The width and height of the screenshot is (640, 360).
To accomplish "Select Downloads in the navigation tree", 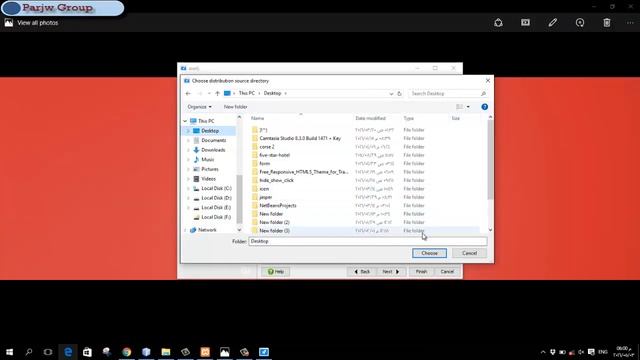I will pos(213,150).
